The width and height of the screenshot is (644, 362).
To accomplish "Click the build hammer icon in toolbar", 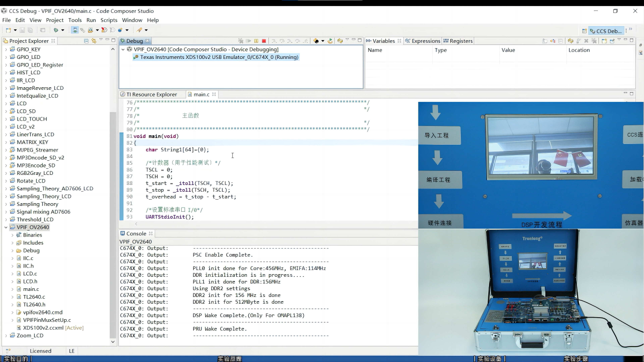I will pos(139,30).
